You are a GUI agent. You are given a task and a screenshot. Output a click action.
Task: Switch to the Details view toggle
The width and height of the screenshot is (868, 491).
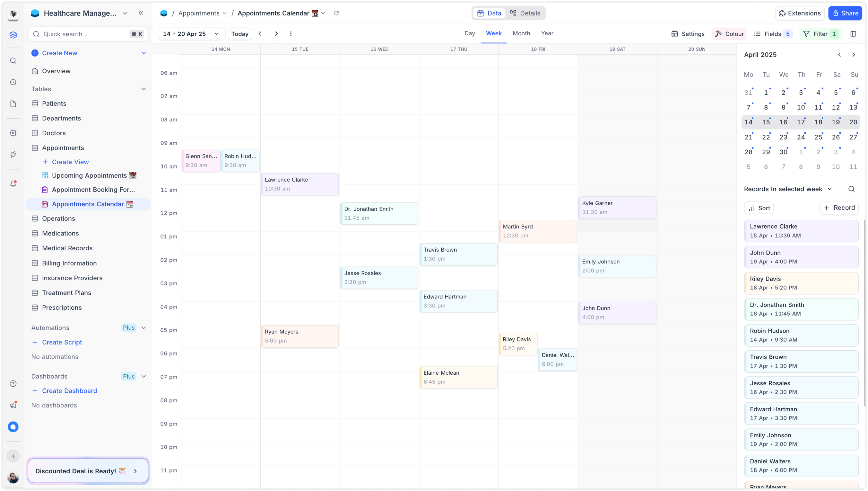525,13
